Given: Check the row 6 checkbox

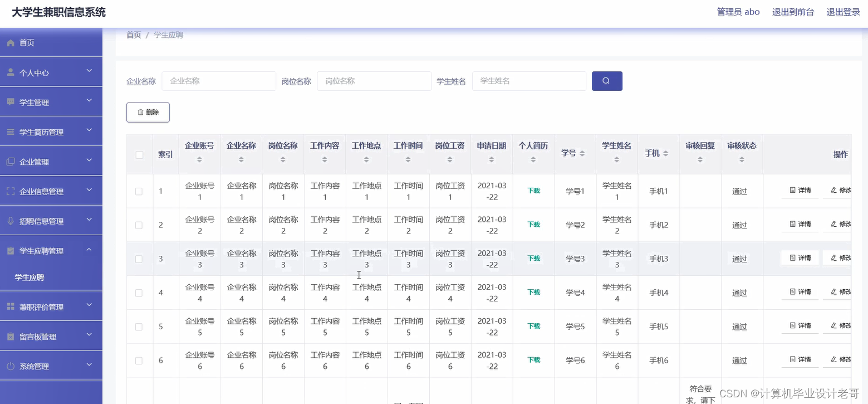Looking at the screenshot, I should (x=139, y=361).
